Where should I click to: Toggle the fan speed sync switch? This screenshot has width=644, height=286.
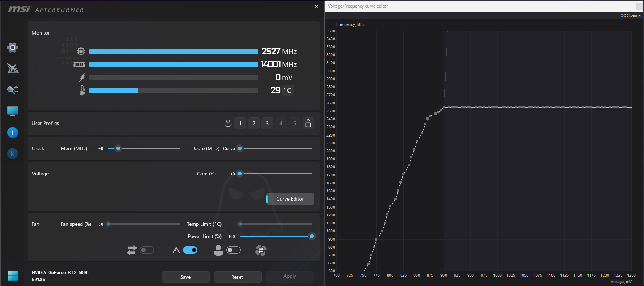point(147,250)
